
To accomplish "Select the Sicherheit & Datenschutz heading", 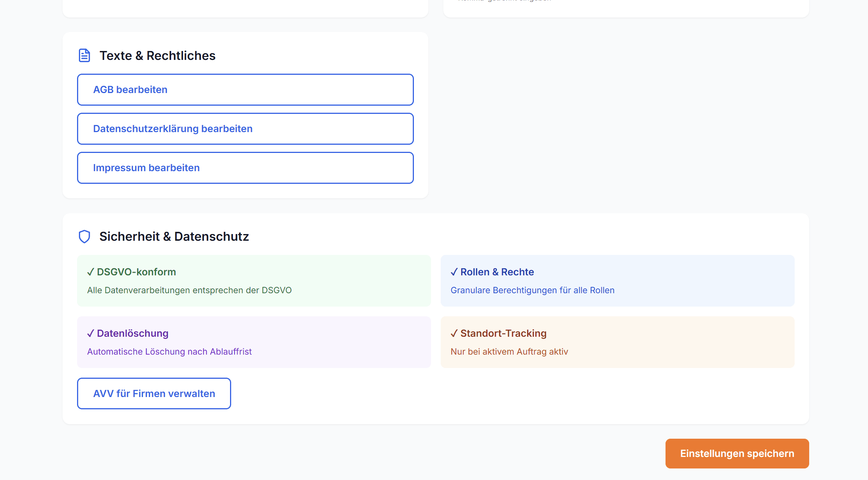I will pos(174,236).
